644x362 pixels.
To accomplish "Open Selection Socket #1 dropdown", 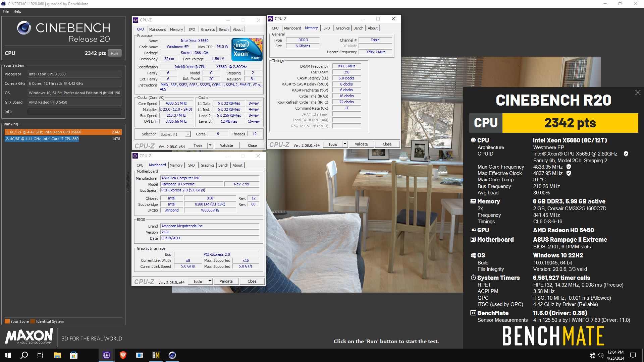I will pyautogui.click(x=188, y=134).
